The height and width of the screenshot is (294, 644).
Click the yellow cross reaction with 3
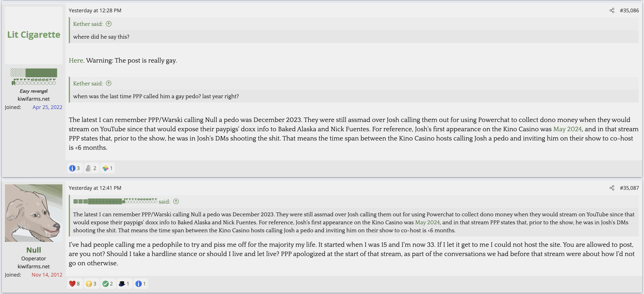[x=91, y=284]
